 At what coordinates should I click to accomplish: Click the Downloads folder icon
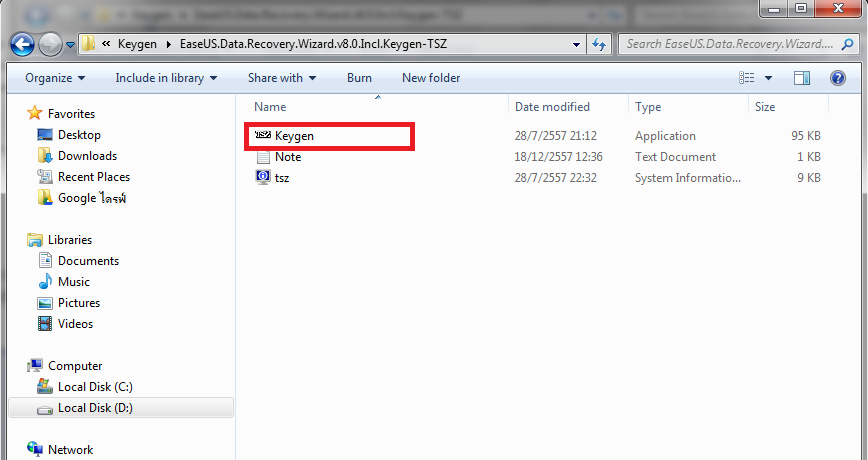pyautogui.click(x=45, y=156)
